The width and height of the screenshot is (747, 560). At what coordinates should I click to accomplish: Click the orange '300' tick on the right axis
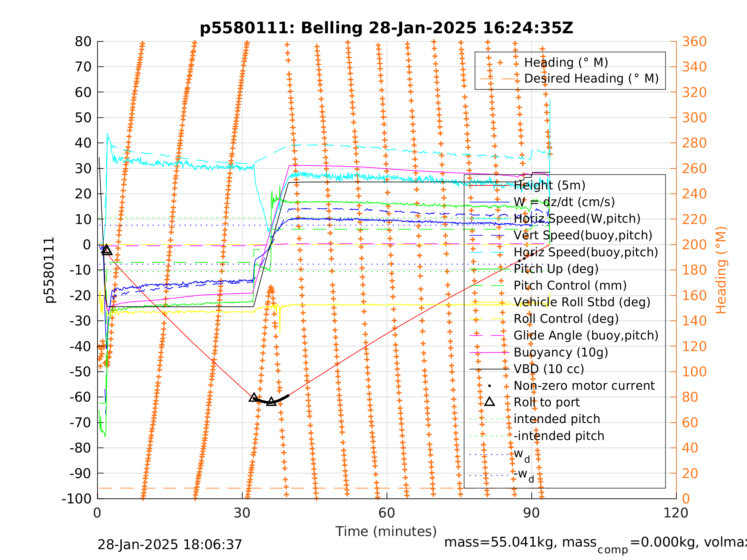click(694, 118)
